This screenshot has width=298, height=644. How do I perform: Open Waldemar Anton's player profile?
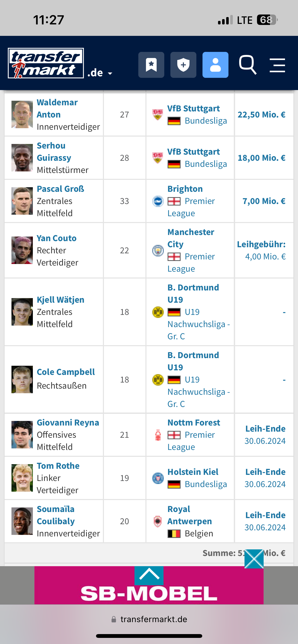(x=57, y=108)
